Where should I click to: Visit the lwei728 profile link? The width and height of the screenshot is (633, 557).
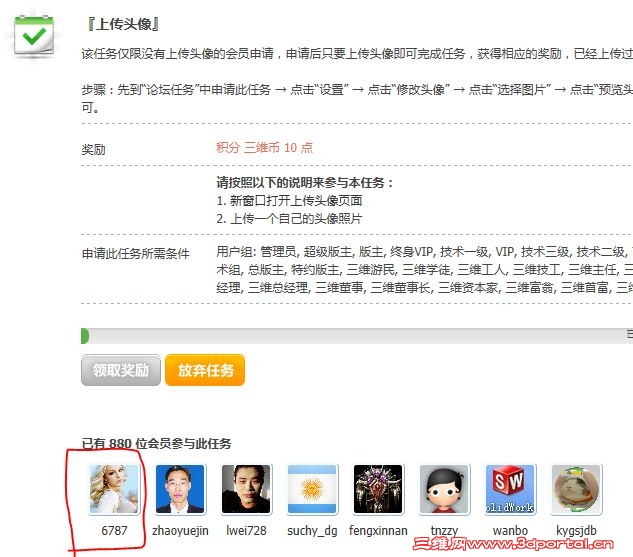246,530
